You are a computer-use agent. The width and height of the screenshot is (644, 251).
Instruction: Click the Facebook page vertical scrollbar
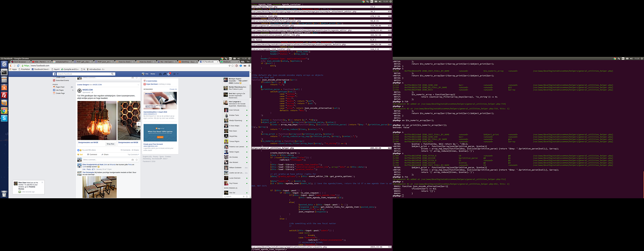point(250,91)
